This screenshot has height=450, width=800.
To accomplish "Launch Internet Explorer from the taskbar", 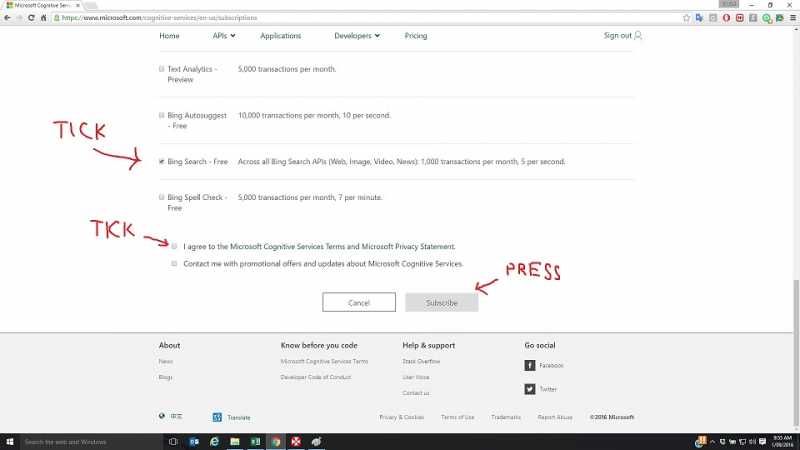I will pos(214,442).
